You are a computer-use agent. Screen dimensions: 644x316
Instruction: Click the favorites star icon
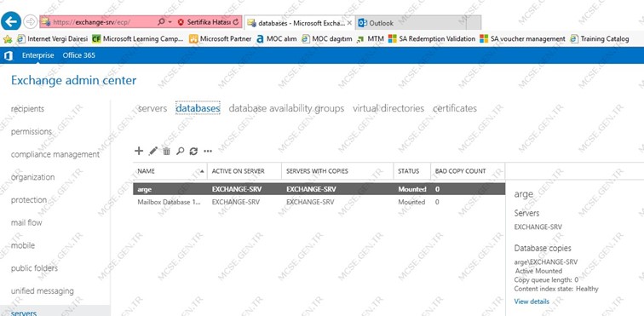pos(7,39)
